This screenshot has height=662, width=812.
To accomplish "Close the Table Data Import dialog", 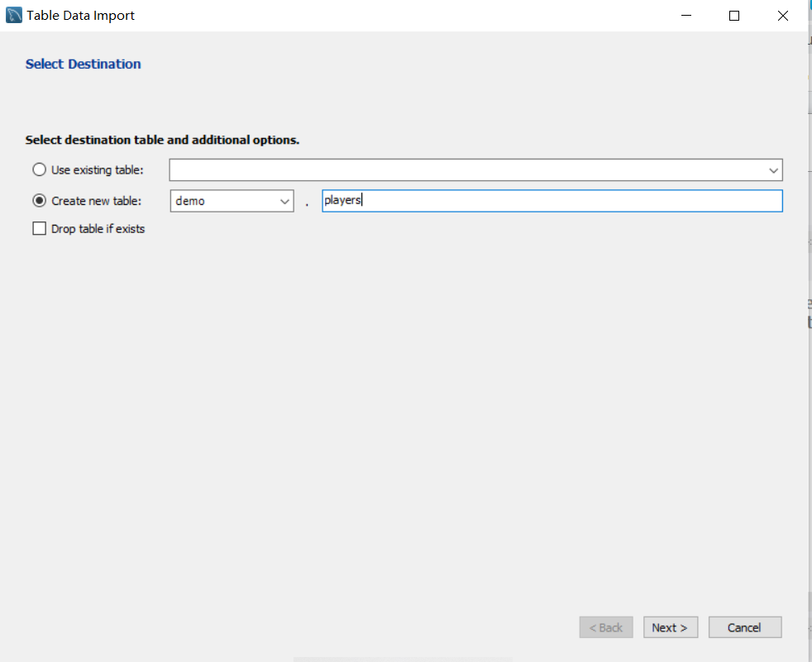I will tap(782, 16).
